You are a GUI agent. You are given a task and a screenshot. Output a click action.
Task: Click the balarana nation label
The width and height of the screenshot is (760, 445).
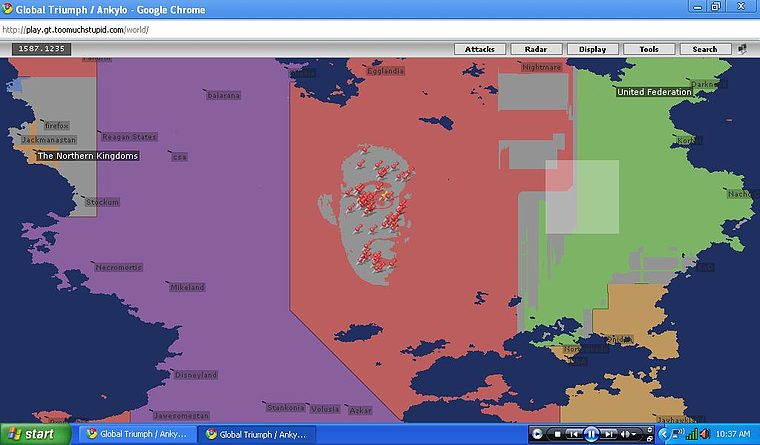point(223,95)
